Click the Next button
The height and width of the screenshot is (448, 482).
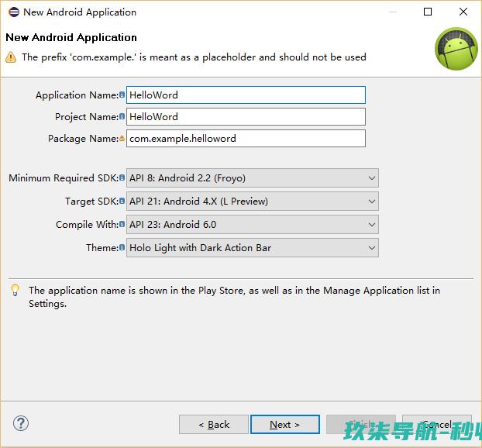(285, 424)
